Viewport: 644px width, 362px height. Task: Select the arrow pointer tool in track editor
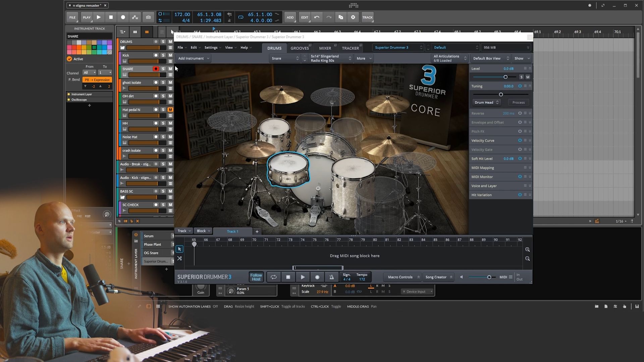click(x=179, y=249)
